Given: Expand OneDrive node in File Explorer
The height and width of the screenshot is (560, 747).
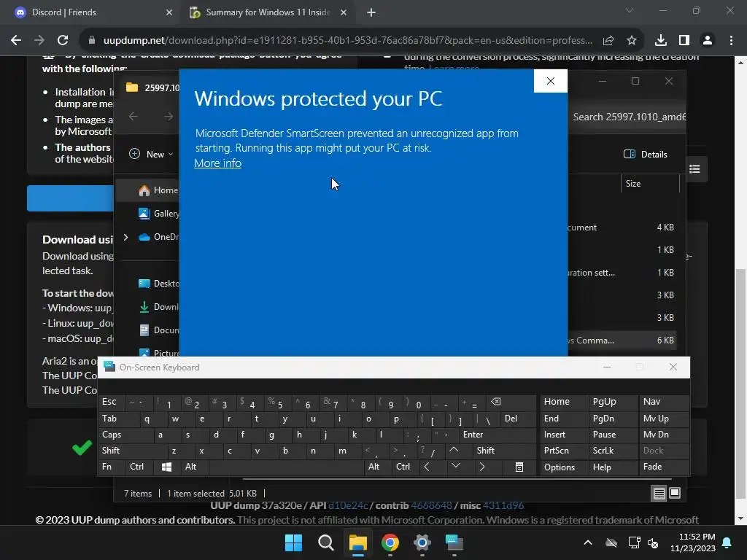Looking at the screenshot, I should coord(125,237).
